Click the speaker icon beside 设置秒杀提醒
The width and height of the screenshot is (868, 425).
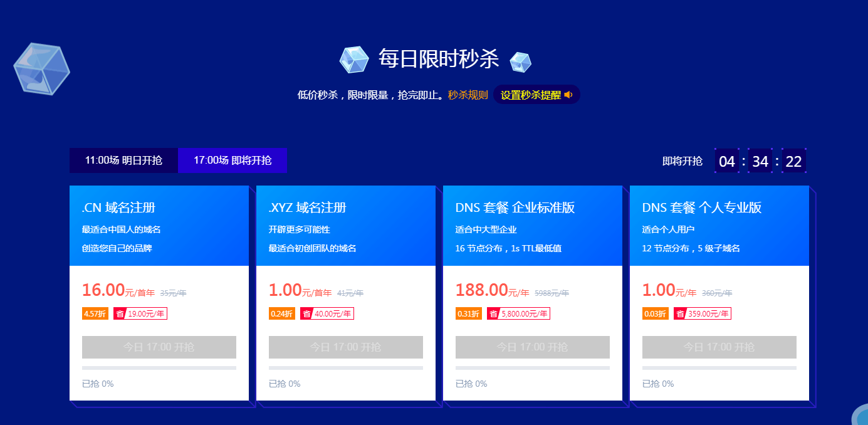[x=568, y=95]
